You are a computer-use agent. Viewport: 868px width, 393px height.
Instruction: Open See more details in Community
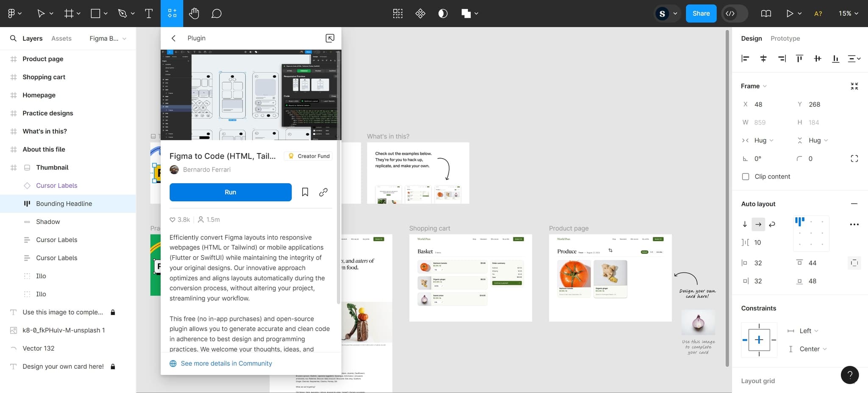tap(226, 363)
